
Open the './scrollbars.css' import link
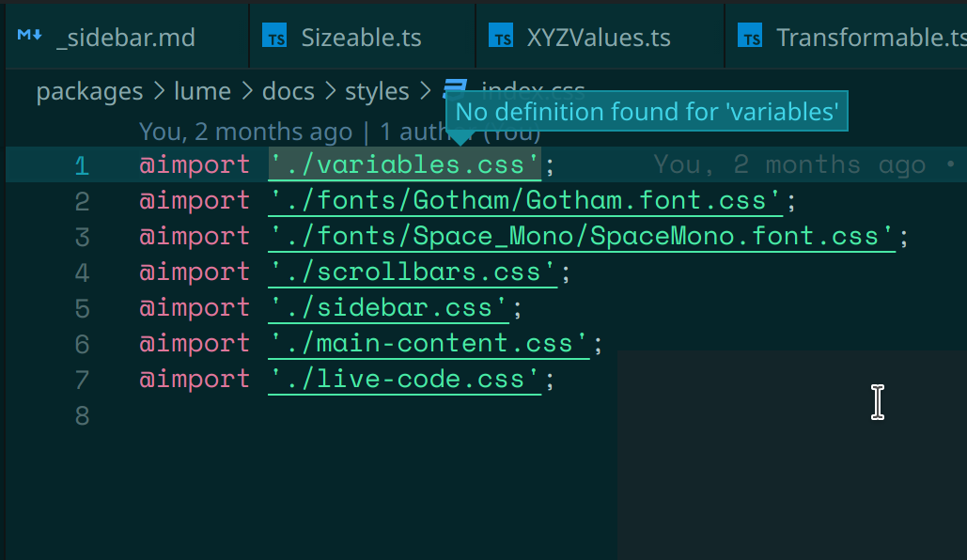point(413,272)
